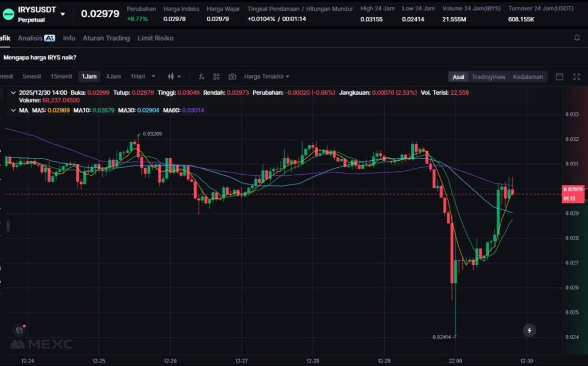Switch chart view to Kedalaman
Image resolution: width=588 pixels, height=366 pixels.
528,77
